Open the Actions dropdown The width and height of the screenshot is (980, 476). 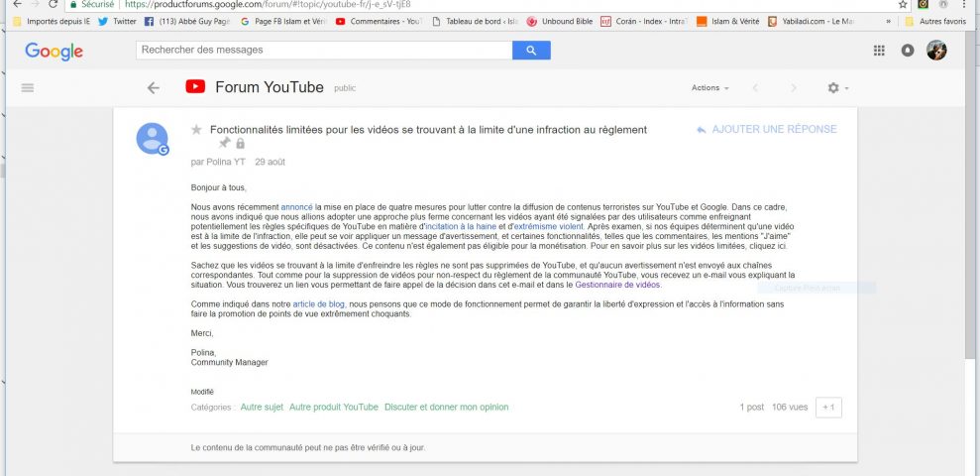point(710,88)
